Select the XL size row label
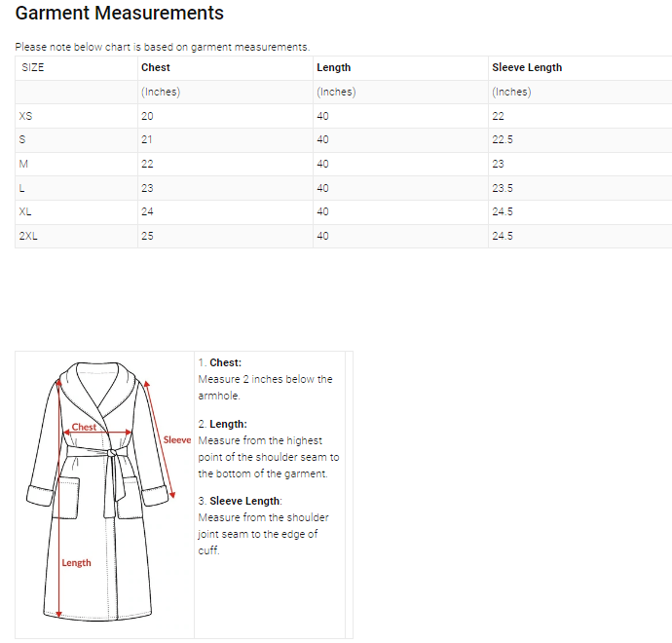This screenshot has height=643, width=672. tap(25, 211)
